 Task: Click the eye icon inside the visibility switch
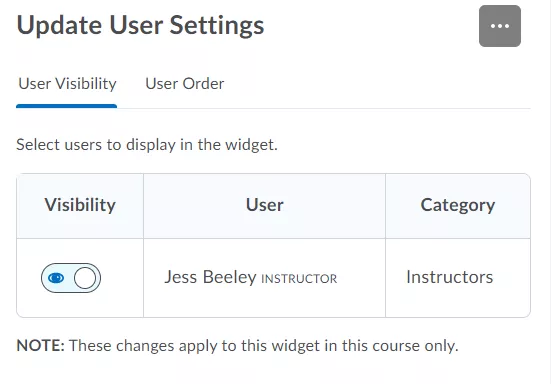pyautogui.click(x=56, y=278)
